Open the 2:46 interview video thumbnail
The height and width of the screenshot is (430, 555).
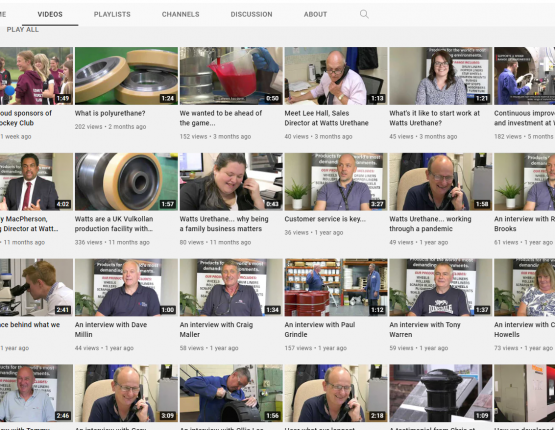(x=36, y=393)
